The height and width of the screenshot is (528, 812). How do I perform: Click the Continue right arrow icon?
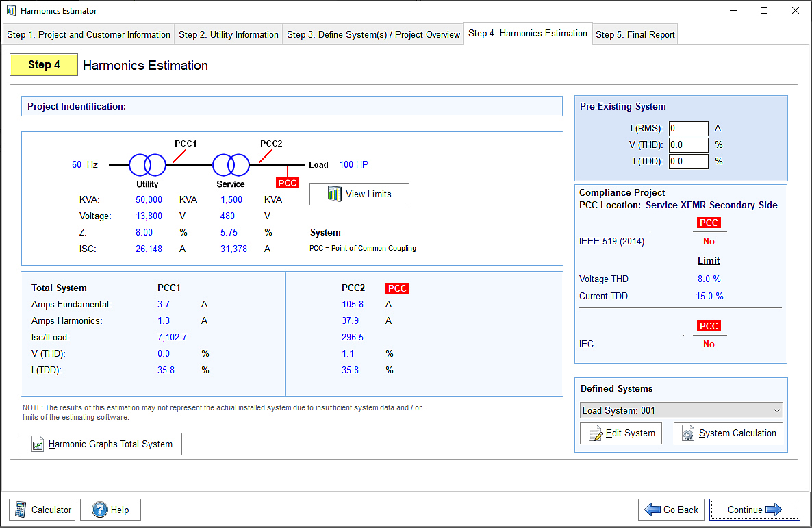[x=774, y=510]
